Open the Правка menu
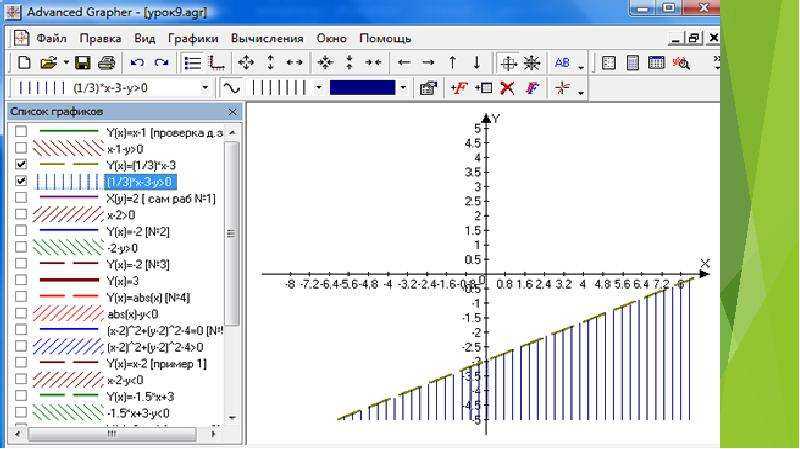 (x=100, y=38)
